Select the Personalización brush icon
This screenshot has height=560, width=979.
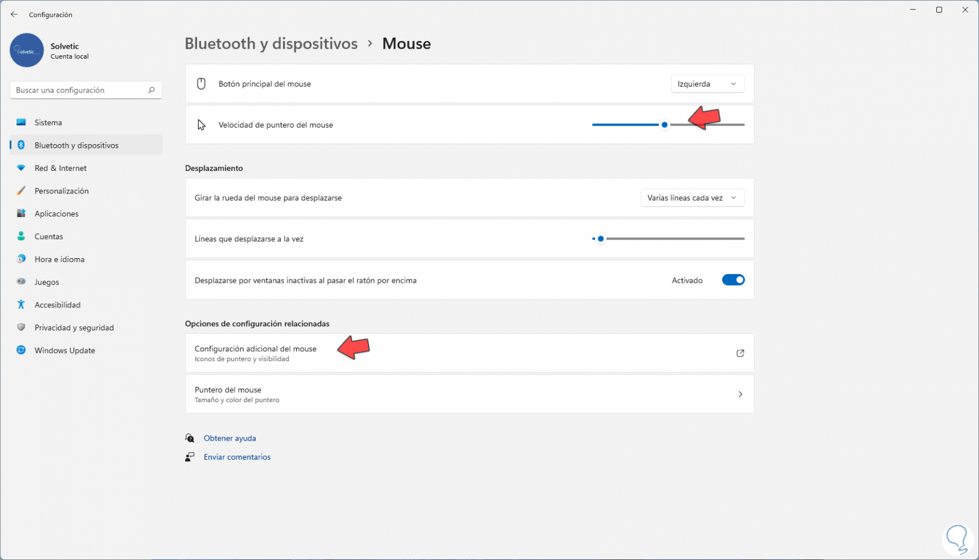pos(21,190)
